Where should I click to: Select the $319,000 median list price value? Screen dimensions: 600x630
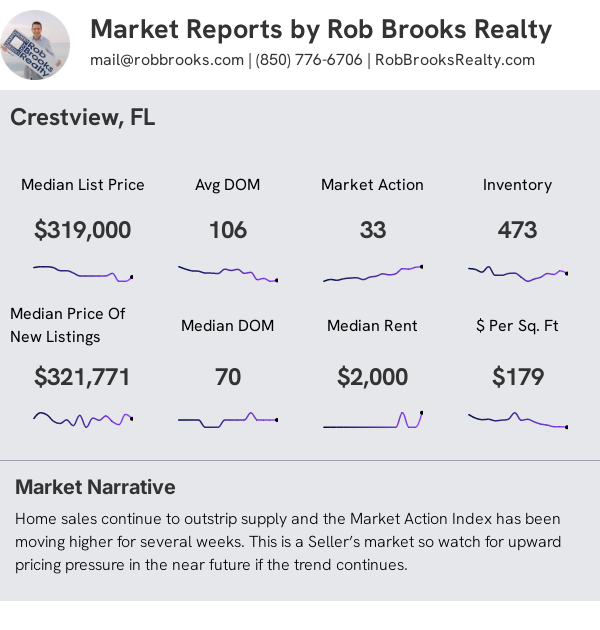coord(83,230)
